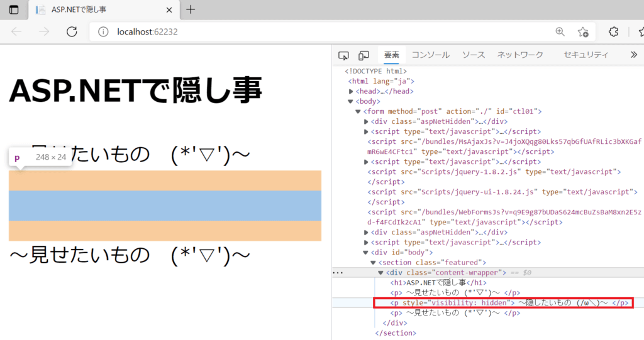Select the WebFormsJs bundle script node

click(504, 217)
